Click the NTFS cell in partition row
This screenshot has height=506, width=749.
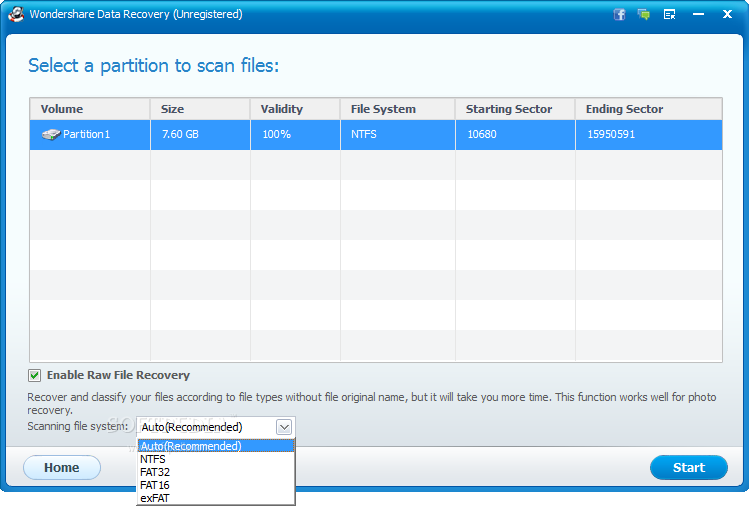397,135
